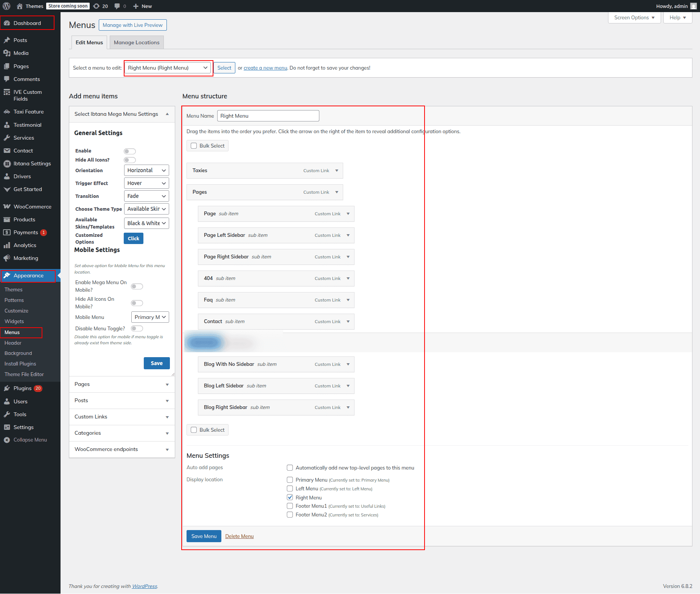Click the Collapse Menu arrow icon
This screenshot has height=594, width=700.
coord(7,440)
